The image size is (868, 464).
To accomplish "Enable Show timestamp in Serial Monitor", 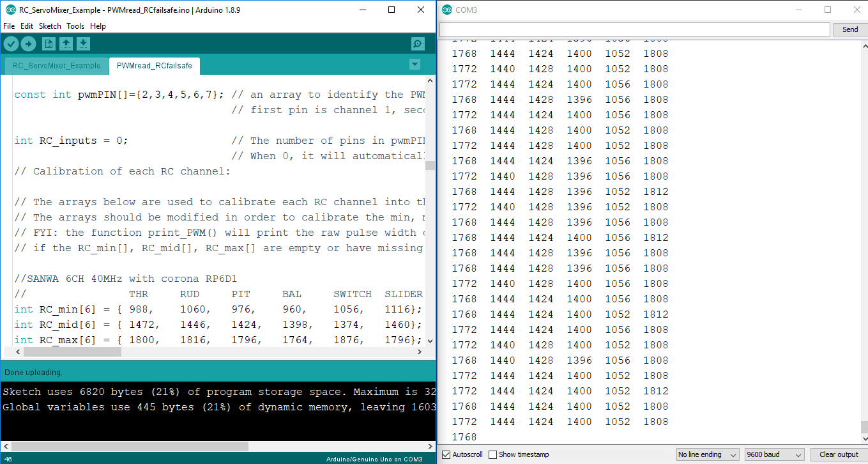I will (491, 454).
